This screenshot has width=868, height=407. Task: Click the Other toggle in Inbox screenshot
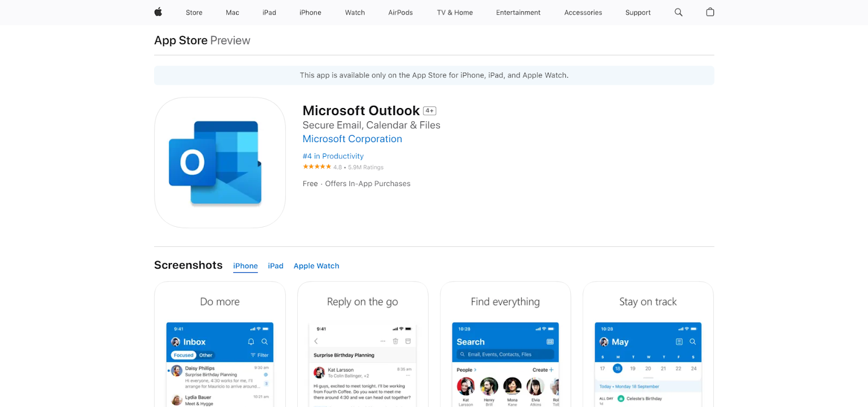tap(206, 355)
